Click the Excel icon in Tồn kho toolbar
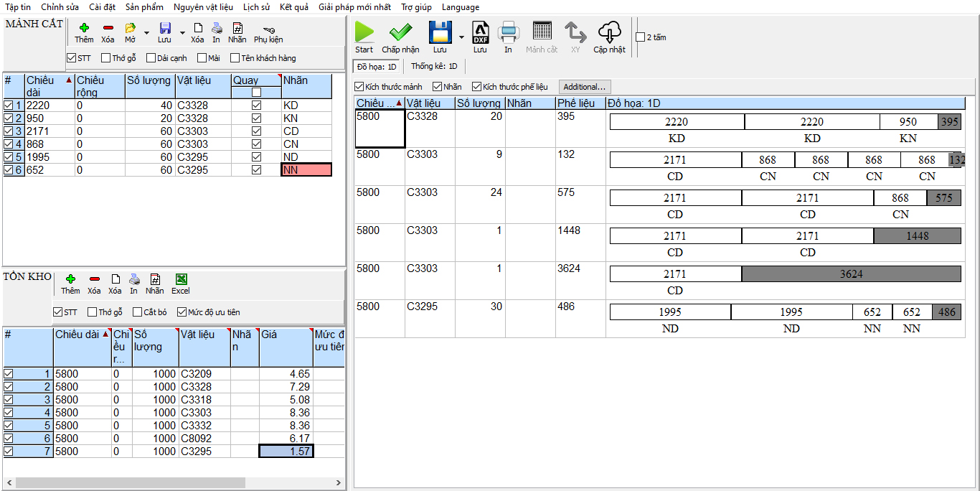The width and height of the screenshot is (980, 491). [181, 280]
